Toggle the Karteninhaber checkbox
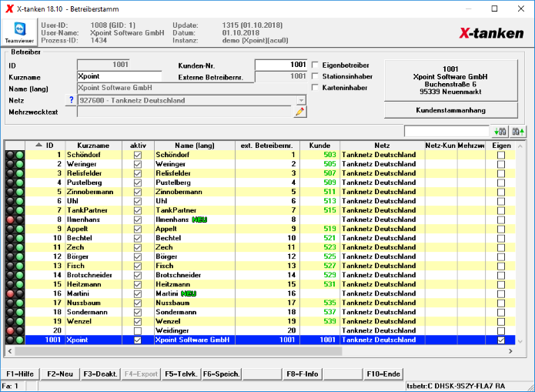The image size is (535, 392). [316, 88]
